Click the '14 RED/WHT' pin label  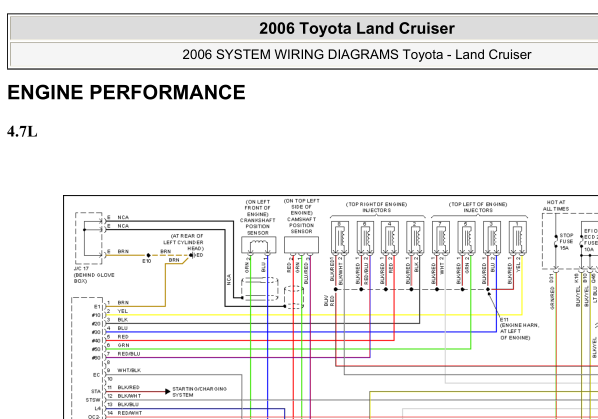124,413
